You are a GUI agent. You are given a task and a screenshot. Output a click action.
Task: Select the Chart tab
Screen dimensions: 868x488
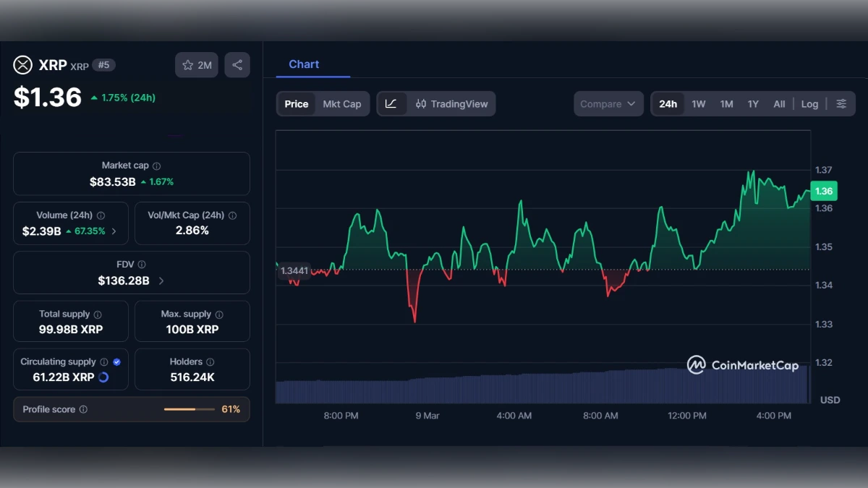(304, 64)
